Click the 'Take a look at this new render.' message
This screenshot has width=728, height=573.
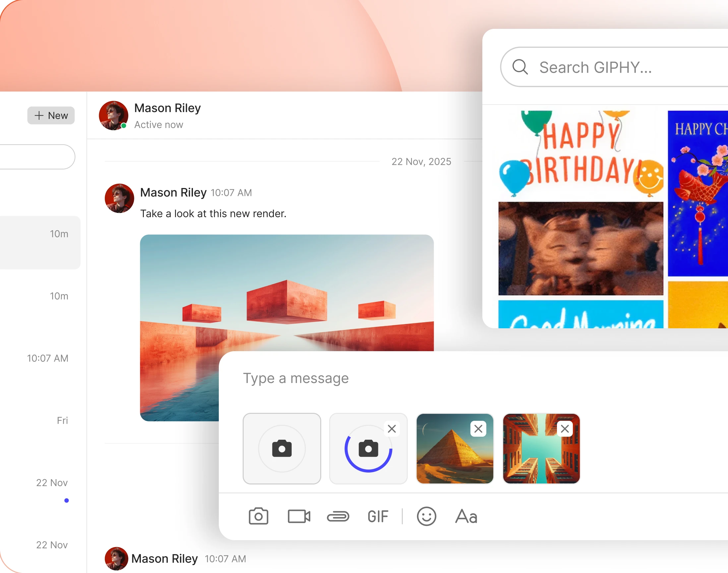tap(213, 213)
